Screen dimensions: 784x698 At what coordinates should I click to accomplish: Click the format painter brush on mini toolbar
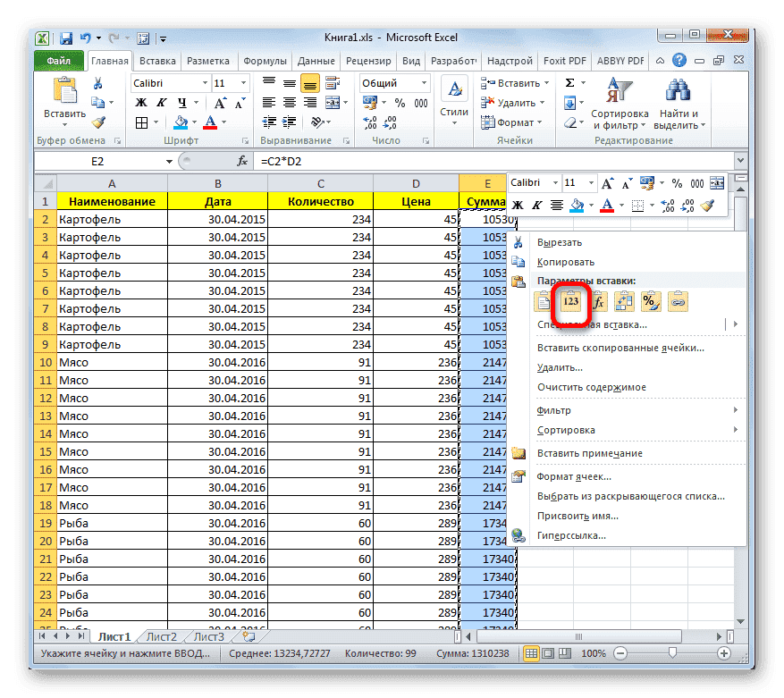pyautogui.click(x=708, y=205)
